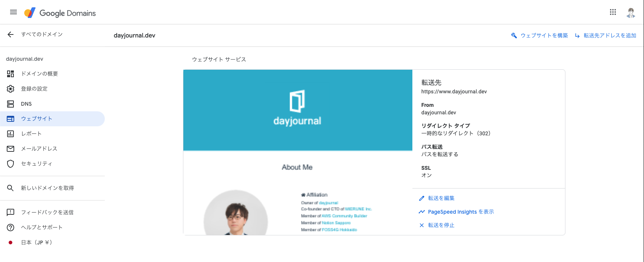The image size is (644, 262).
Task: Open レポート menu item
Action: click(52, 134)
